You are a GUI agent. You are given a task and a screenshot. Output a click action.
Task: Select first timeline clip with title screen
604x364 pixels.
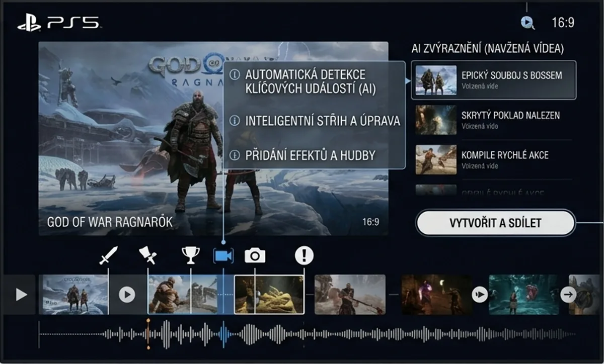[73, 295]
